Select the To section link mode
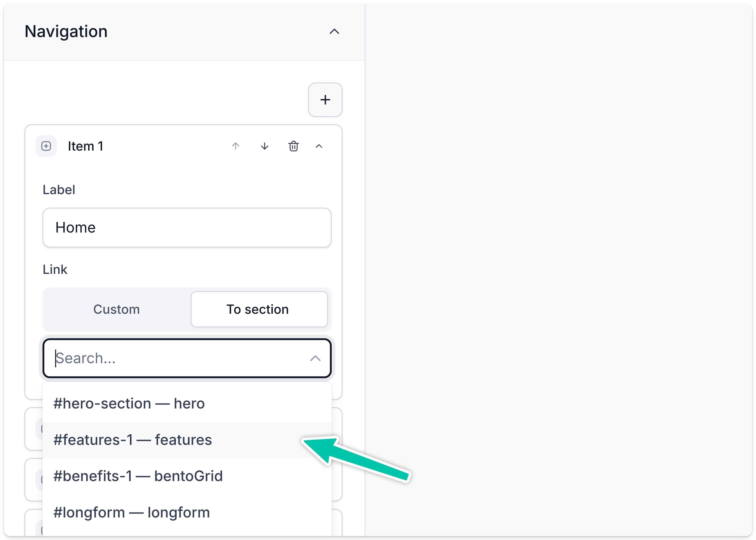The height and width of the screenshot is (540, 756). 260,309
